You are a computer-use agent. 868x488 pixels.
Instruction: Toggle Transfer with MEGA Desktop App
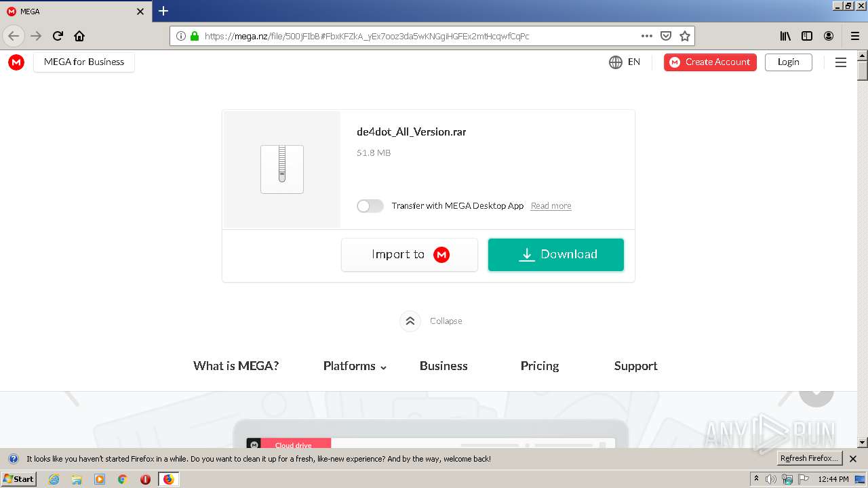[x=370, y=206]
